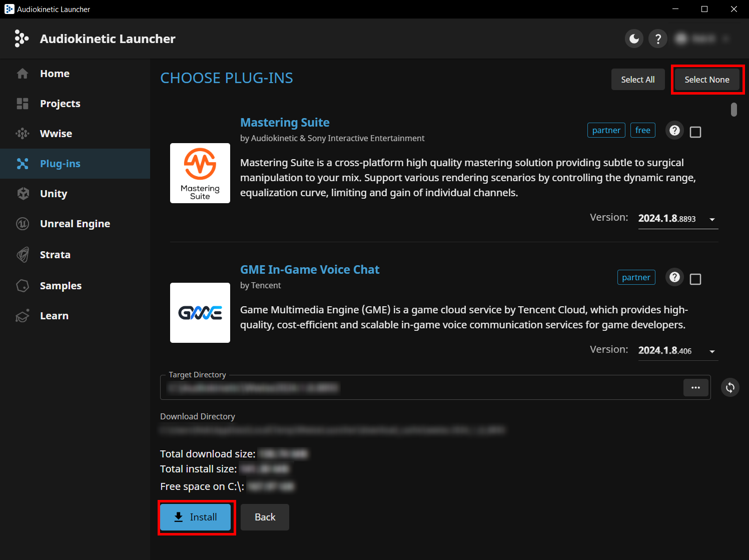749x560 pixels.
Task: Click the Select None button
Action: pos(707,80)
